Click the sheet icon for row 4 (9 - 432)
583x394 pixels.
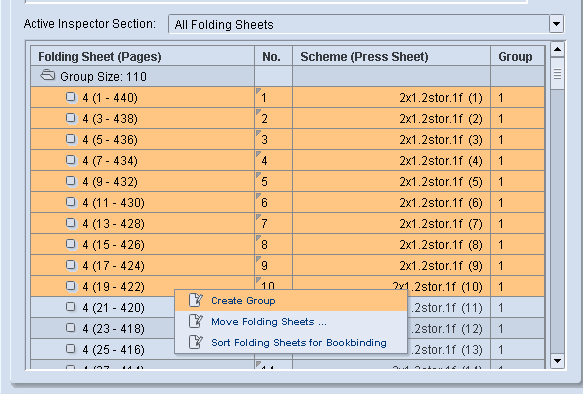70,181
